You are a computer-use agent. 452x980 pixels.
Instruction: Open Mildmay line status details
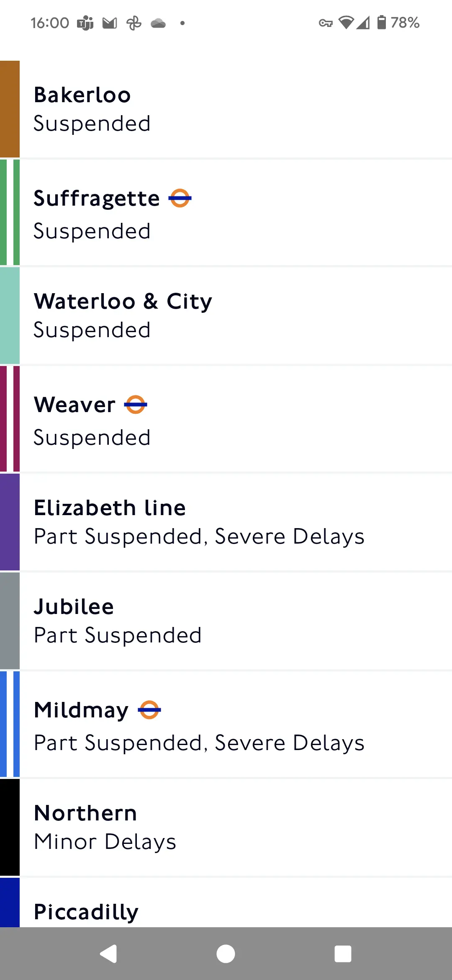(226, 724)
